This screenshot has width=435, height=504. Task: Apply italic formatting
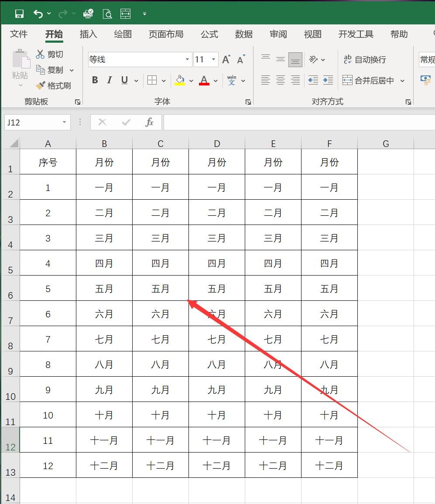(x=109, y=80)
